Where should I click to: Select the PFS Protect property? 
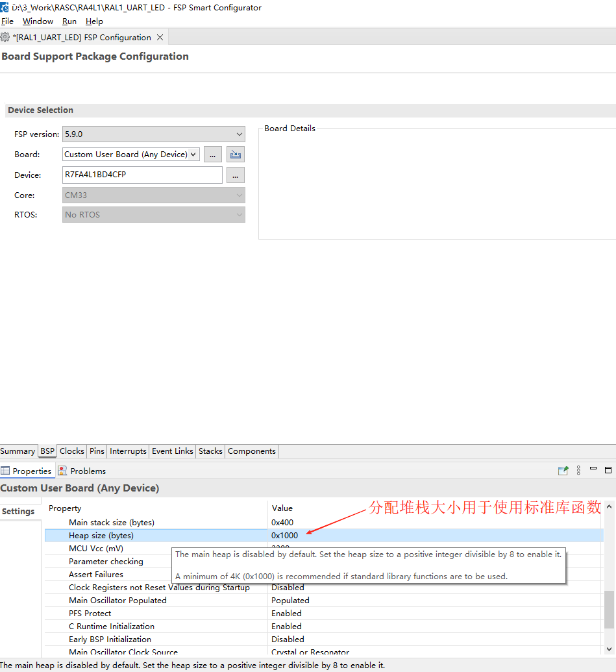[90, 614]
